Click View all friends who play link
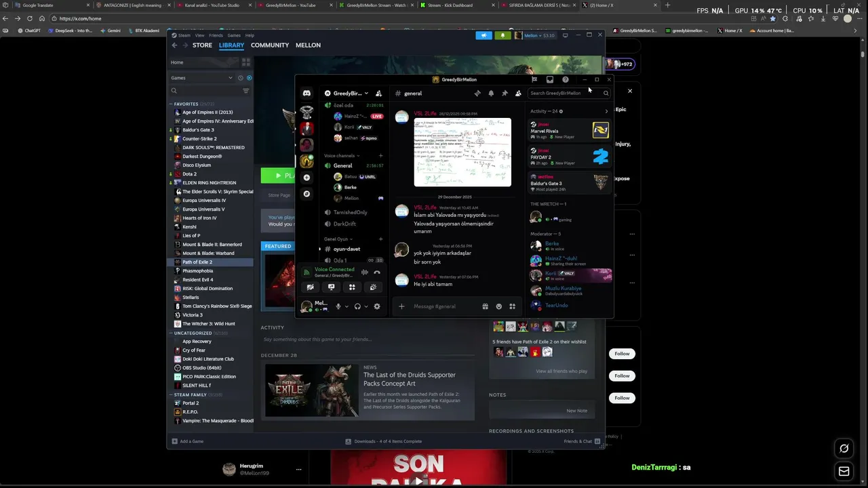The width and height of the screenshot is (868, 488). [561, 371]
